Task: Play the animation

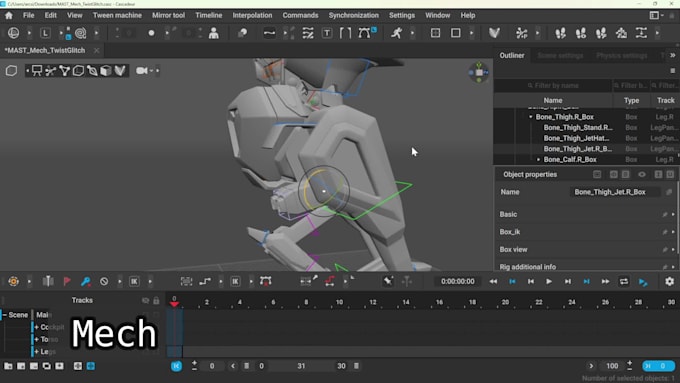Action: (x=549, y=282)
